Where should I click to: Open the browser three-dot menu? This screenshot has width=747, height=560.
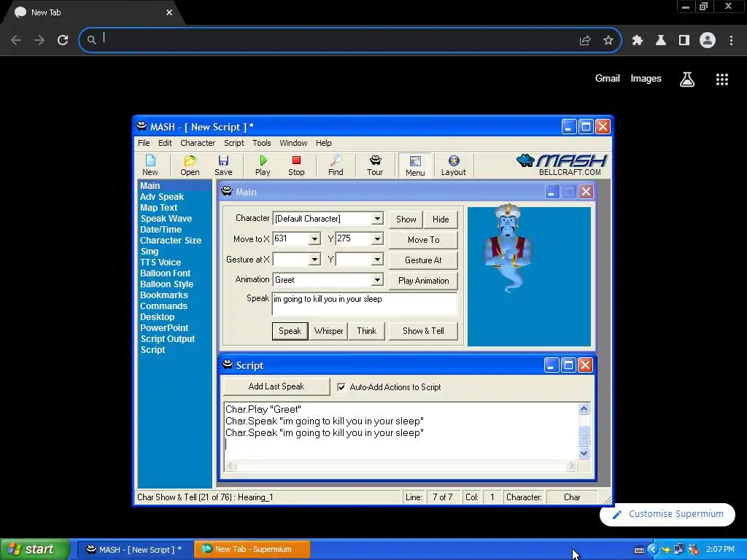731,41
